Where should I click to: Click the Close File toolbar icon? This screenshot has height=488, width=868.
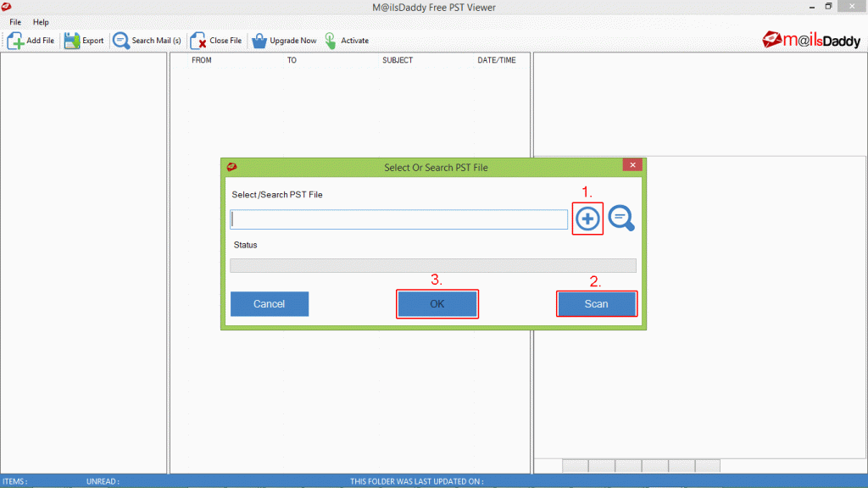coord(198,41)
